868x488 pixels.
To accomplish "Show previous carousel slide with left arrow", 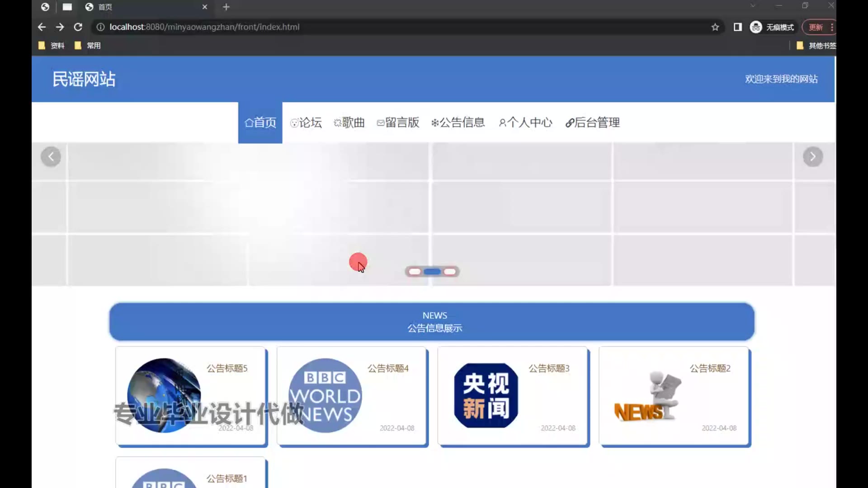I will pyautogui.click(x=51, y=157).
